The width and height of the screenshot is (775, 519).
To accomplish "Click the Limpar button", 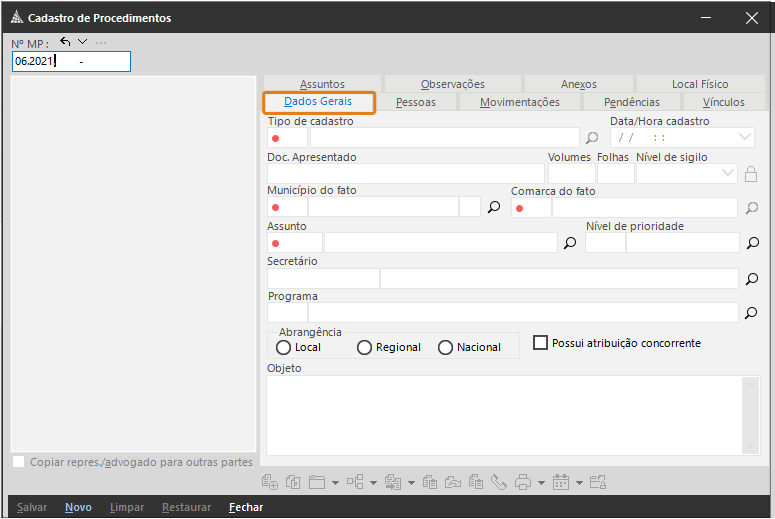I will click(127, 507).
